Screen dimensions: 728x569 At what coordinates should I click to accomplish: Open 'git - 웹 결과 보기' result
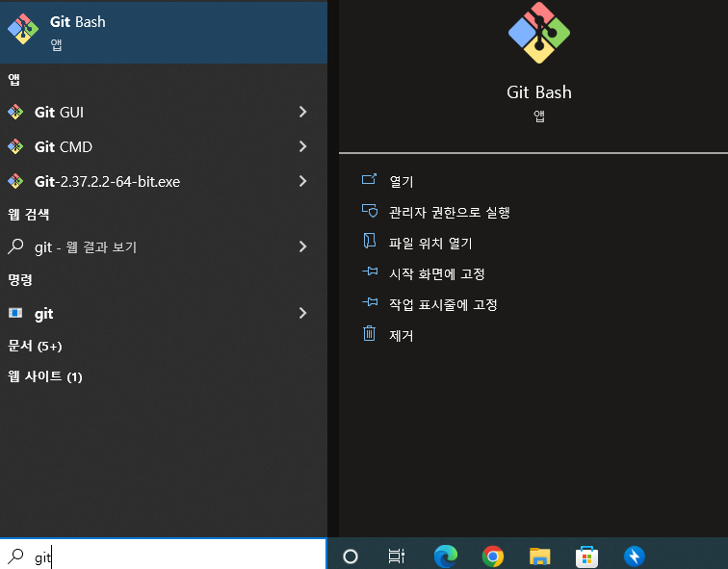[x=164, y=246]
